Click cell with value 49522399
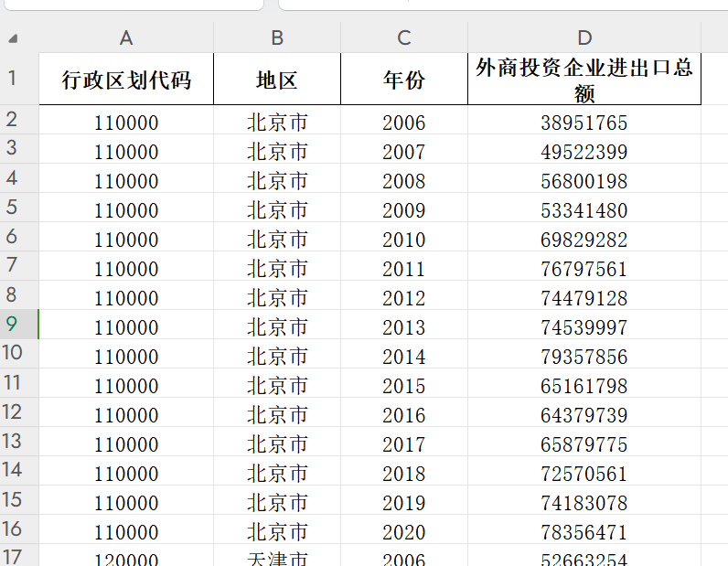The image size is (728, 566). (x=584, y=149)
